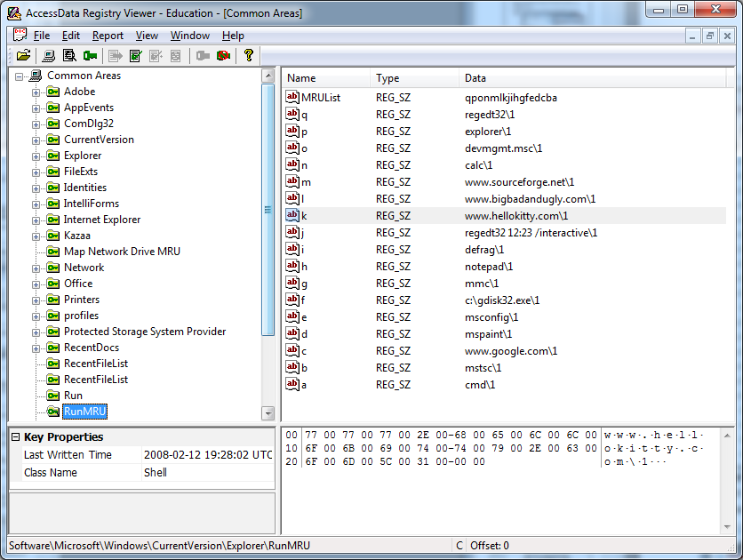The height and width of the screenshot is (560, 743).
Task: Select the Printers key
Action: click(x=82, y=300)
